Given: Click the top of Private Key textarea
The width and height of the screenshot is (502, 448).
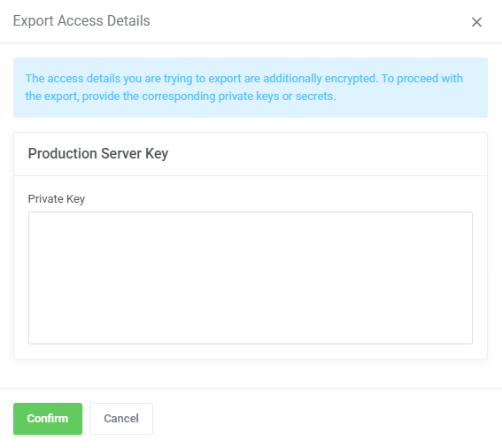Looking at the screenshot, I should pyautogui.click(x=251, y=221).
